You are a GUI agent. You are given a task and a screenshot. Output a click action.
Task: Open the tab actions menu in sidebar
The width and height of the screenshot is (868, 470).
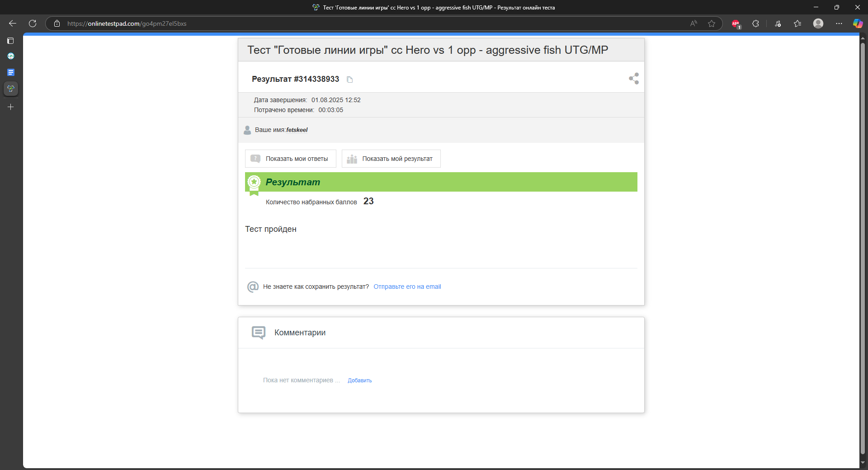point(11,41)
